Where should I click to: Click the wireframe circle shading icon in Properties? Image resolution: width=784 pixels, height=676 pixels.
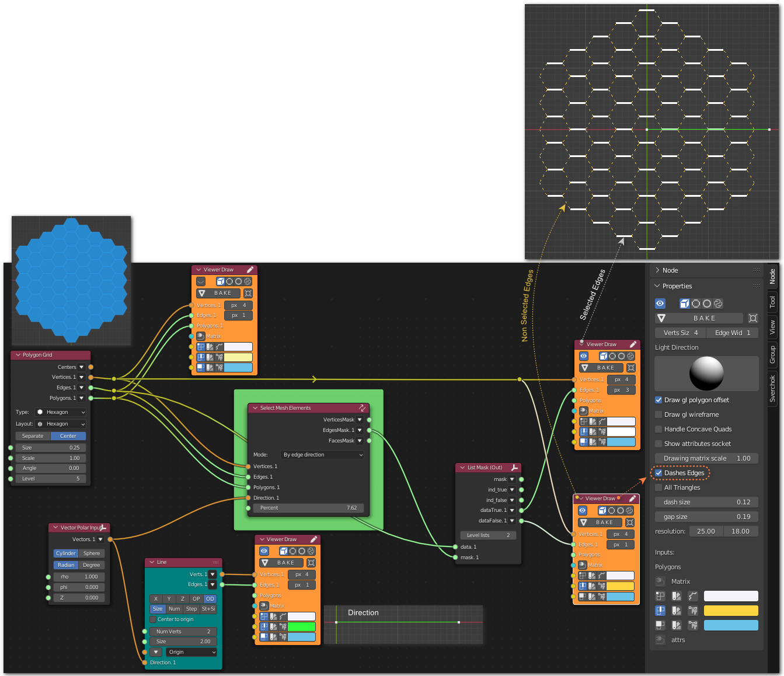coord(696,304)
